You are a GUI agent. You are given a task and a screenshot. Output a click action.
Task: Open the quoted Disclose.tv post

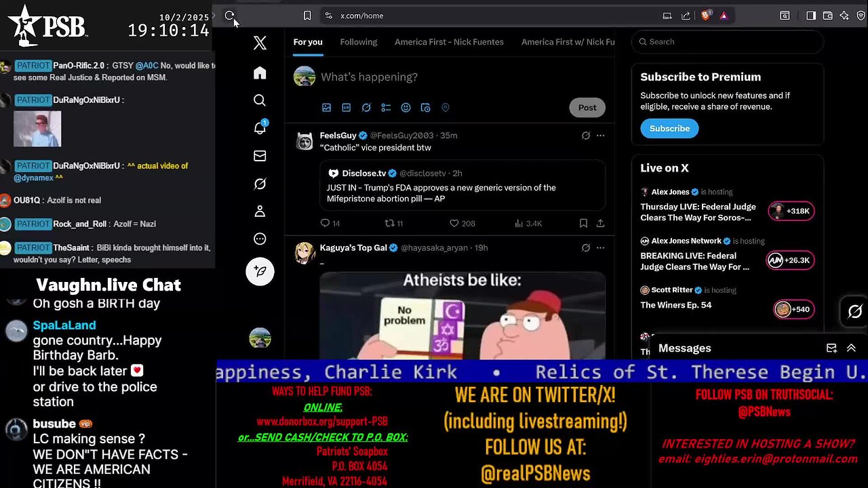(x=462, y=185)
